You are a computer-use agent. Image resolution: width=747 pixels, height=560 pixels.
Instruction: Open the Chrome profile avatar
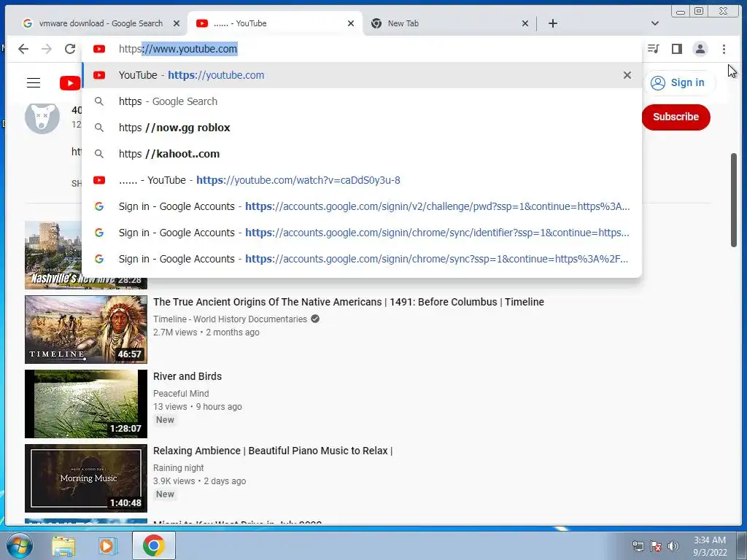coord(700,49)
